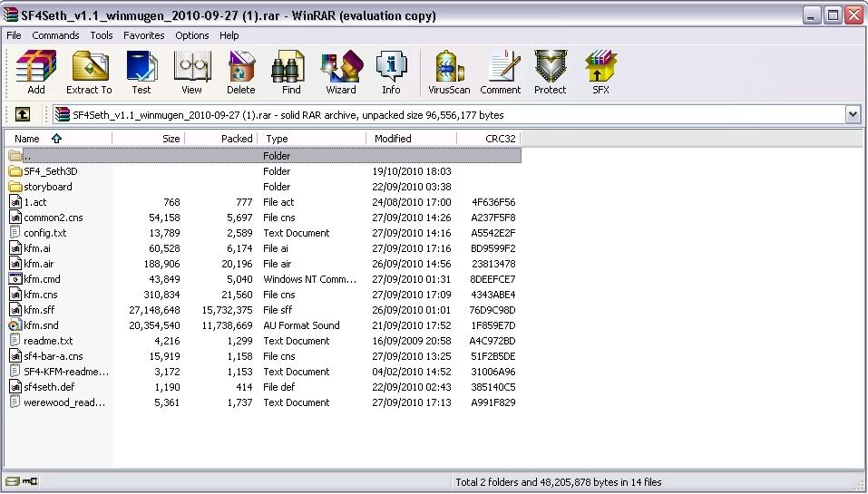
Task: Show archive Info
Action: pos(391,72)
